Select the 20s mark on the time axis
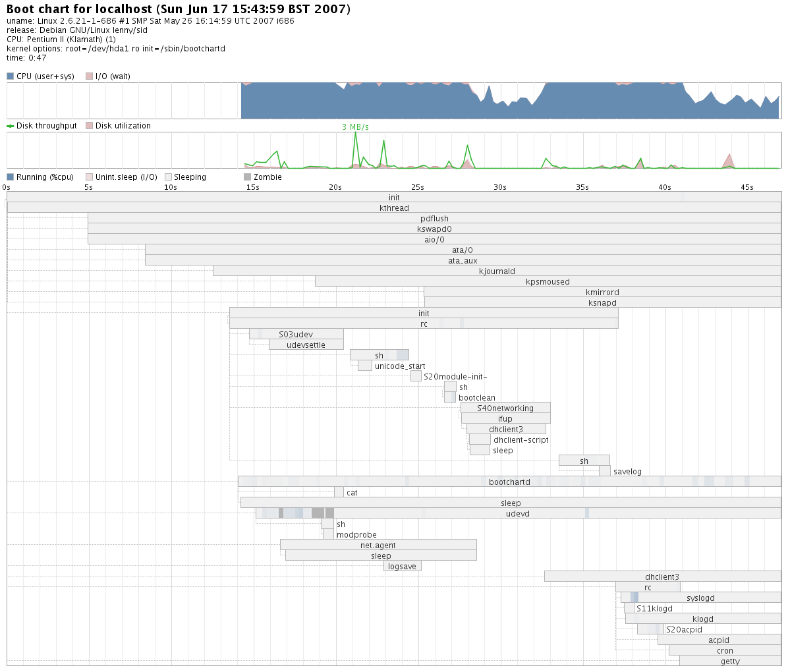The height and width of the screenshot is (672, 788). [335, 188]
